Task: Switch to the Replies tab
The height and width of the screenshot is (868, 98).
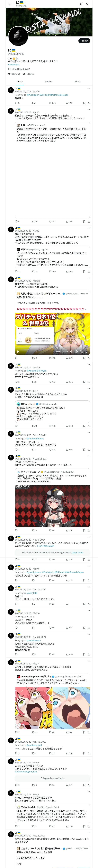Action: [49, 82]
